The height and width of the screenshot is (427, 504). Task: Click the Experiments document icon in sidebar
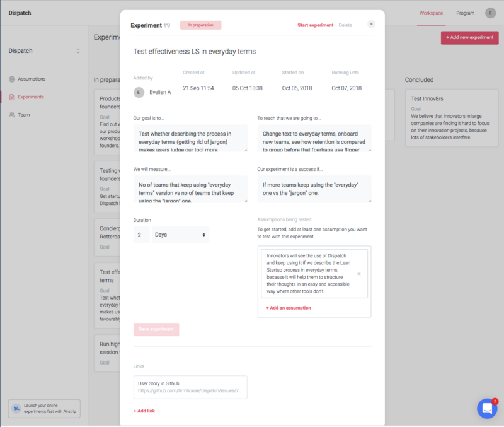coord(12,97)
